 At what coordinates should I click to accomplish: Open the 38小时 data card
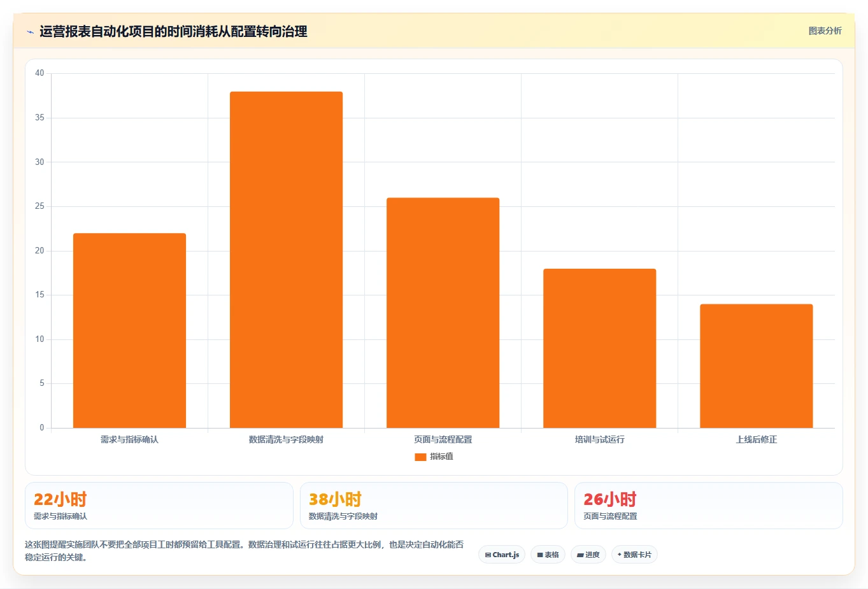tap(434, 506)
